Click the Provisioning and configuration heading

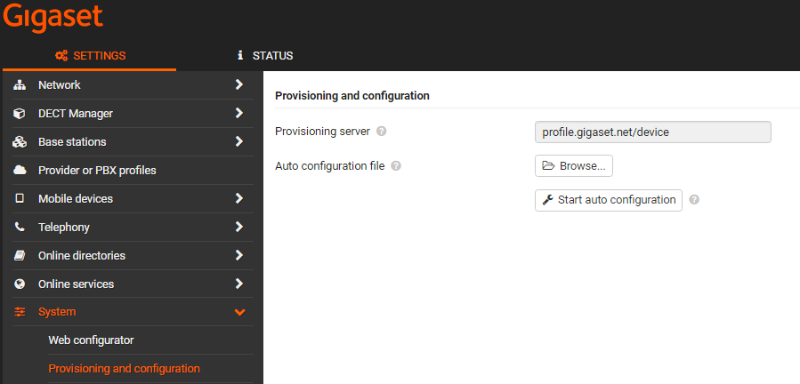point(352,95)
